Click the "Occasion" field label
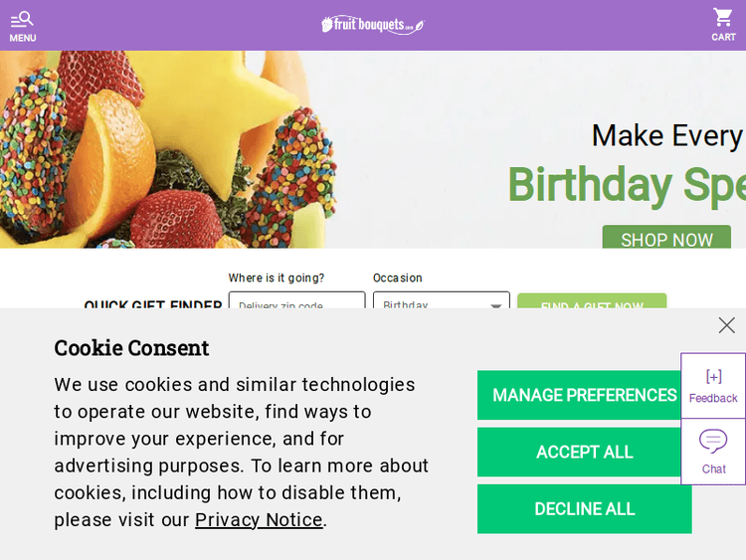The width and height of the screenshot is (746, 560). click(x=398, y=279)
